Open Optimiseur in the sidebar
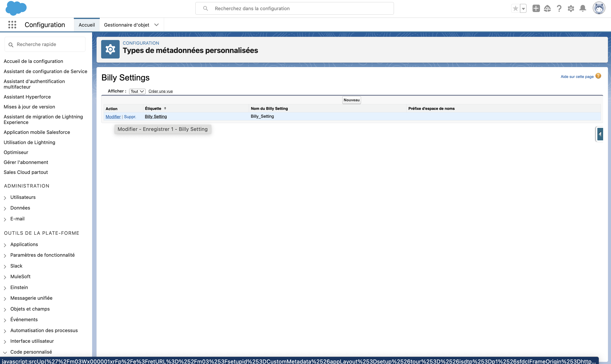Viewport: 611px width, 364px height. [16, 152]
